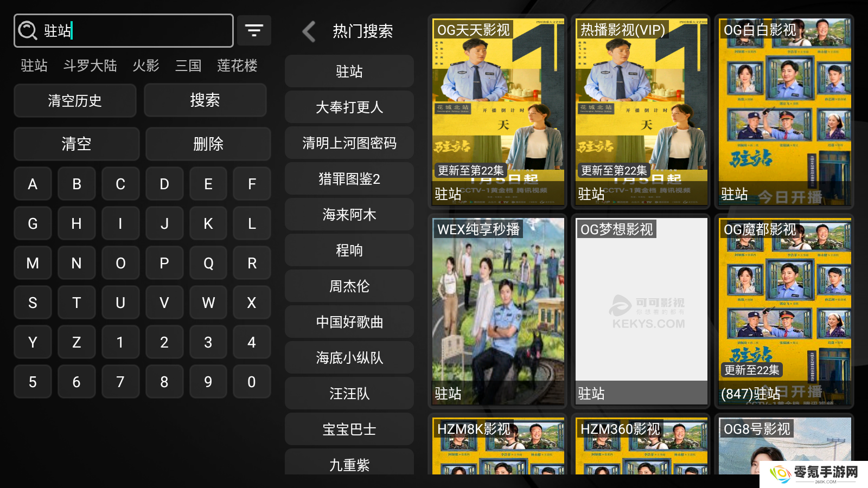
Task: Click the 删除 button
Action: tap(208, 144)
